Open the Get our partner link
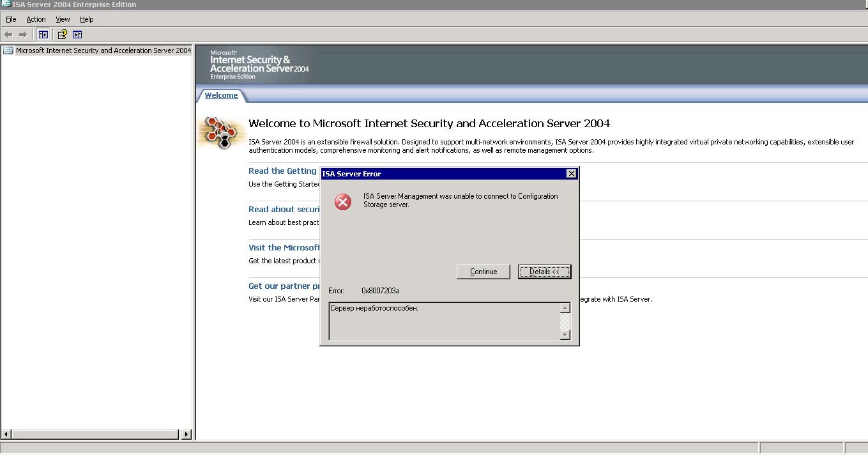 click(x=284, y=286)
